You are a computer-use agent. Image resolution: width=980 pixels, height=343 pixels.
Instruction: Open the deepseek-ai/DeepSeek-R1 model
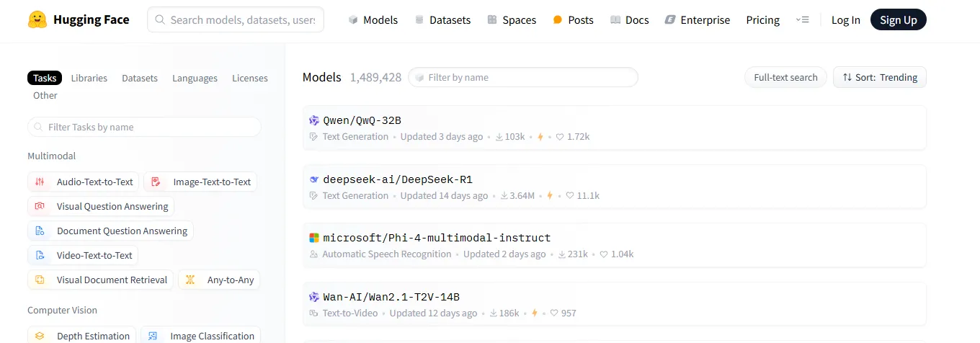click(615, 187)
